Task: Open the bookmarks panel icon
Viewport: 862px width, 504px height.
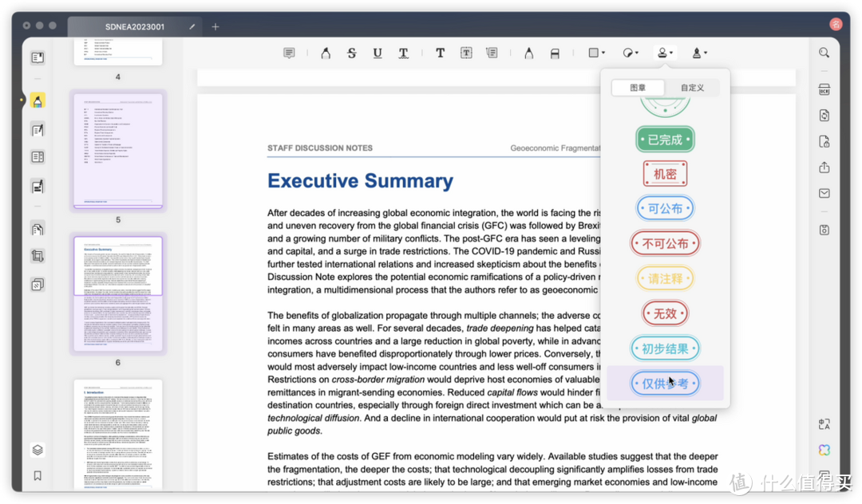Action: tap(38, 476)
